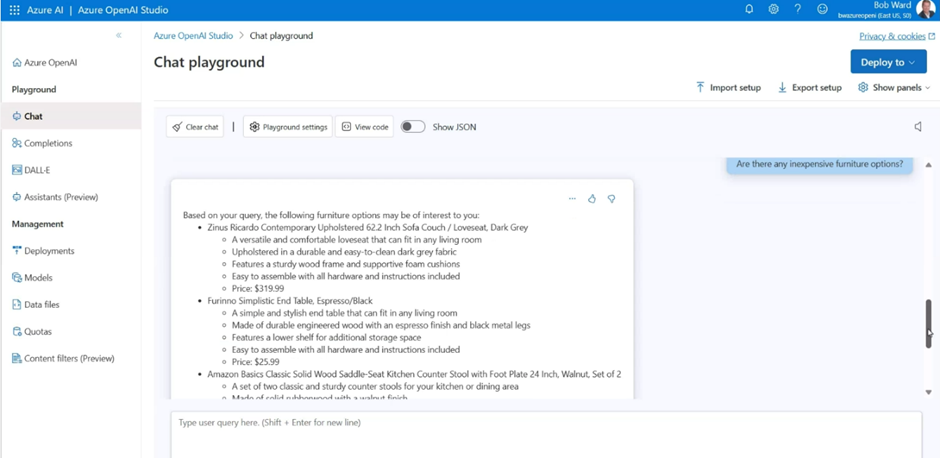Give thumbs down to the response

pos(611,198)
